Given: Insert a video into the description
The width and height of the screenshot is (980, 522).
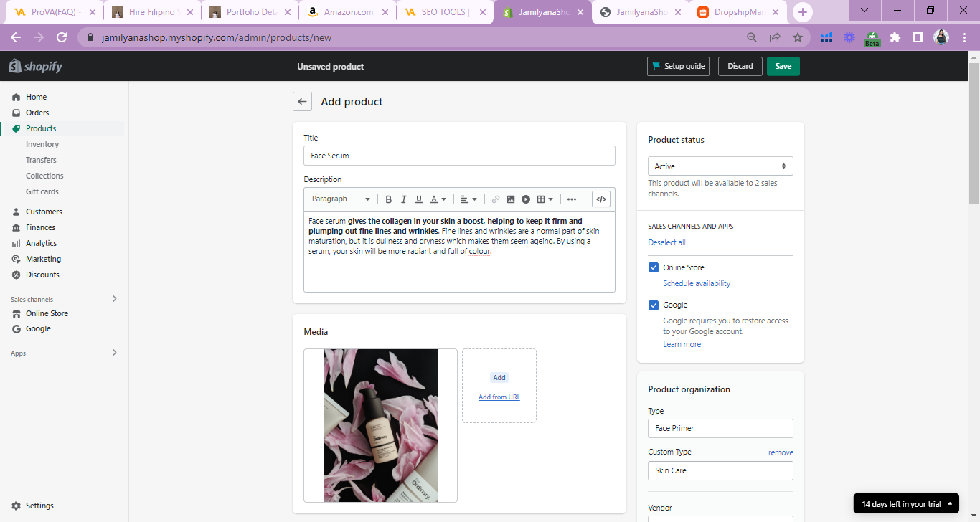Looking at the screenshot, I should point(526,199).
